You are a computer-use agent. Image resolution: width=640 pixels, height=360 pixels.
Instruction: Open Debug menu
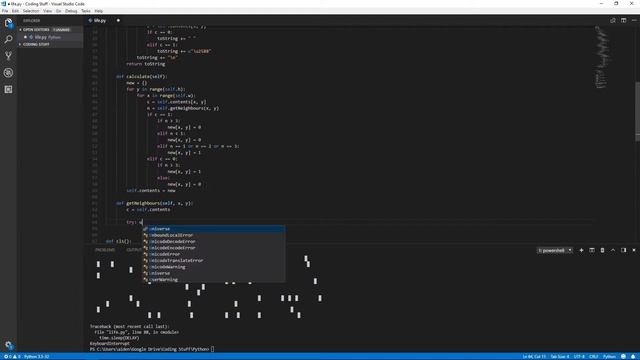click(71, 11)
